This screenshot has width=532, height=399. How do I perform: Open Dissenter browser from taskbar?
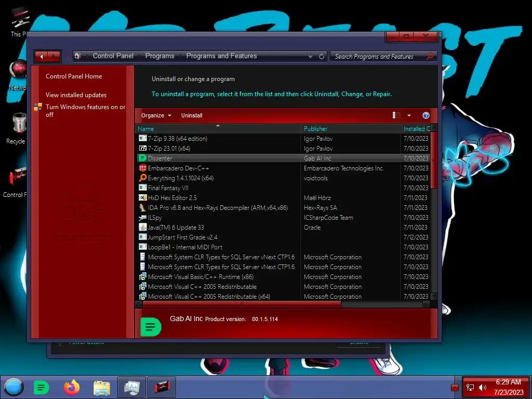pos(42,387)
